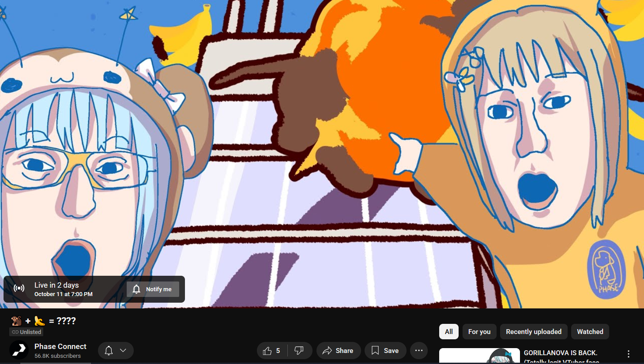Click the video title with monkey and banana emoji
The image size is (644, 364).
pyautogui.click(x=43, y=321)
